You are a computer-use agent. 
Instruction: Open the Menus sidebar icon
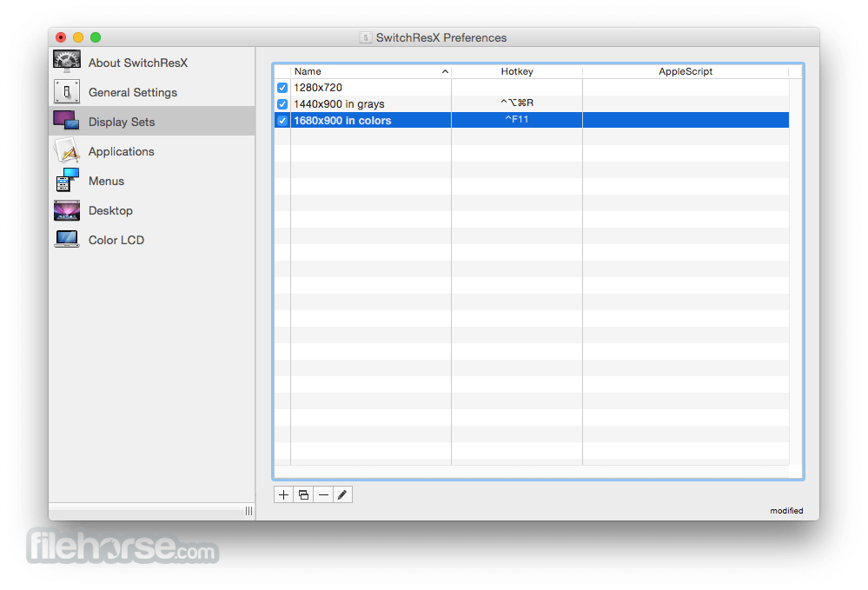[67, 180]
